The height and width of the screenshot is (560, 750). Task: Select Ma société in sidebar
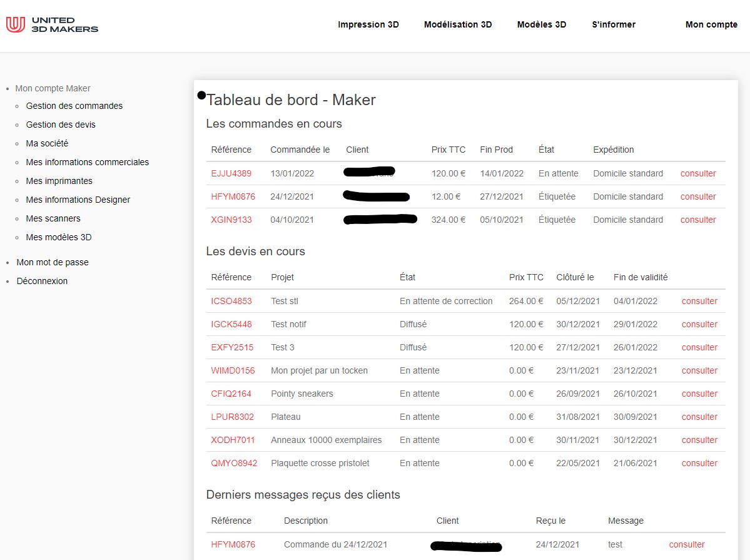click(x=47, y=144)
